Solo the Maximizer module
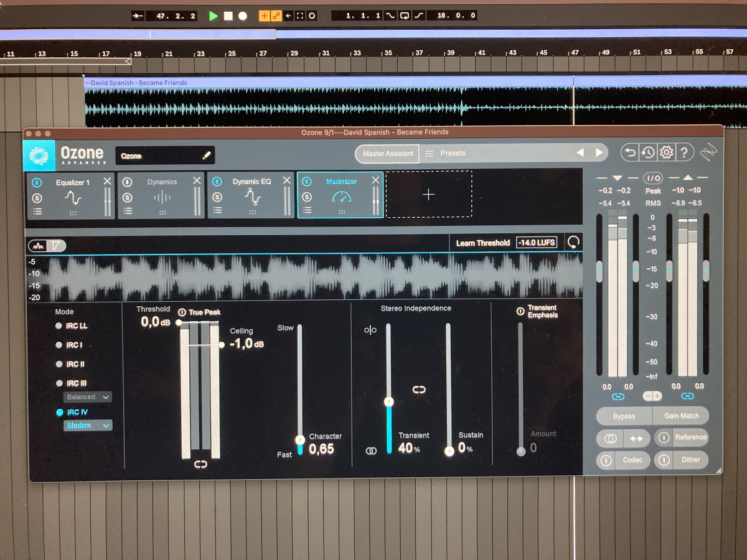The image size is (747, 560). [x=306, y=197]
